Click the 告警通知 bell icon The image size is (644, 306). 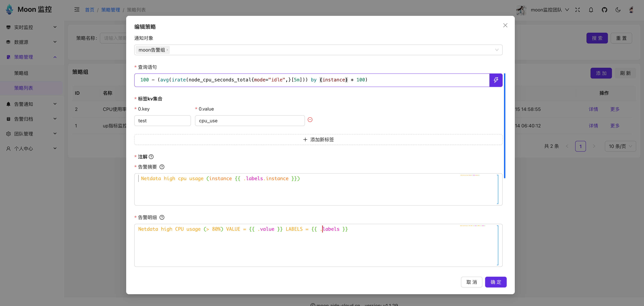click(8, 104)
